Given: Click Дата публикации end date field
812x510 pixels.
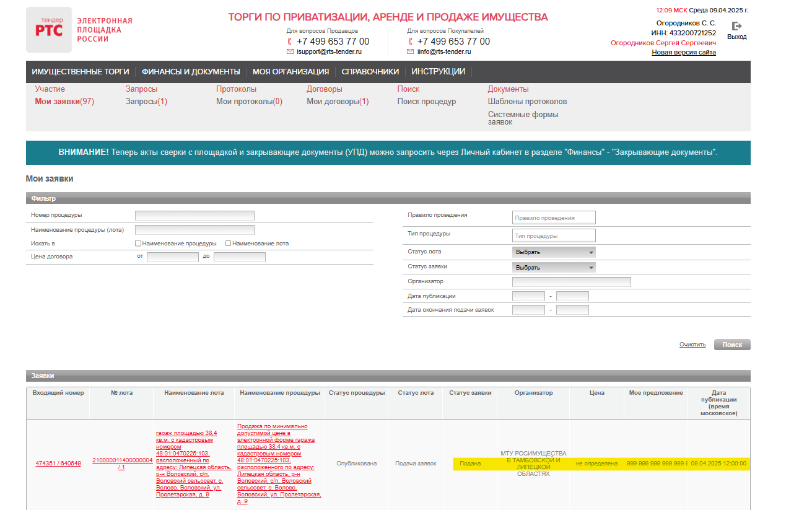Looking at the screenshot, I should 572,296.
